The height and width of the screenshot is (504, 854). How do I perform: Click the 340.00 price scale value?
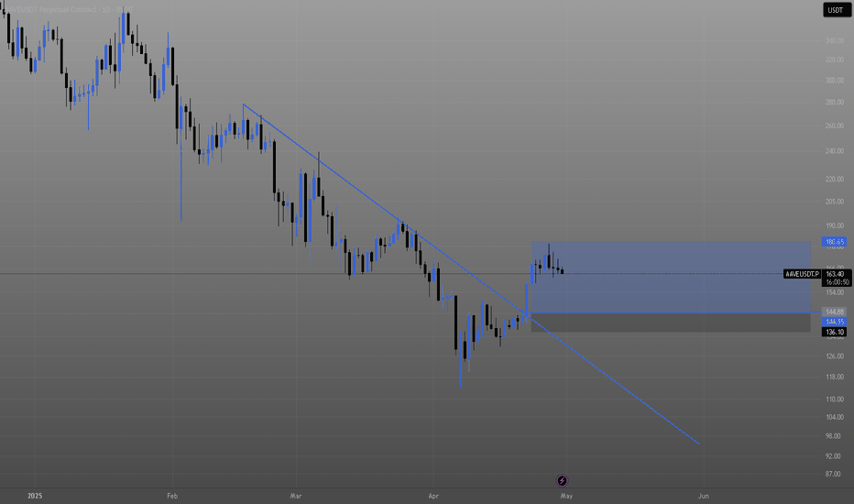[x=835, y=41]
